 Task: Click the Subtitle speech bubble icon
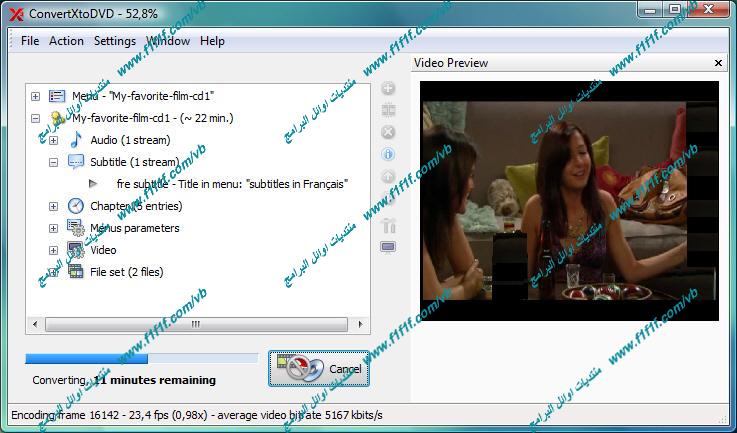tap(76, 162)
